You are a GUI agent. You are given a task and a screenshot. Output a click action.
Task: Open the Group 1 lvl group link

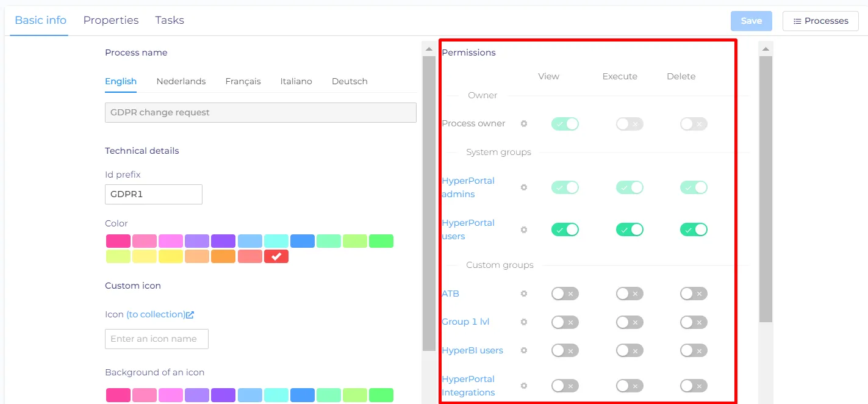(465, 322)
